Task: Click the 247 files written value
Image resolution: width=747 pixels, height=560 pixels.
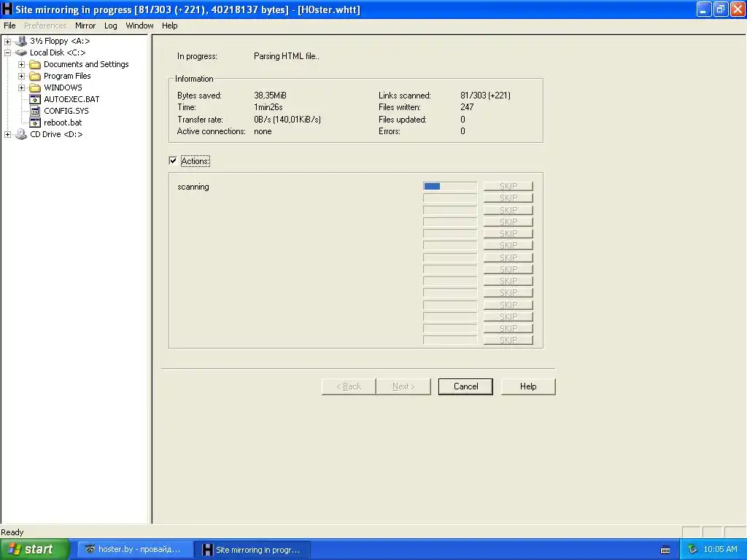Action: pos(467,107)
